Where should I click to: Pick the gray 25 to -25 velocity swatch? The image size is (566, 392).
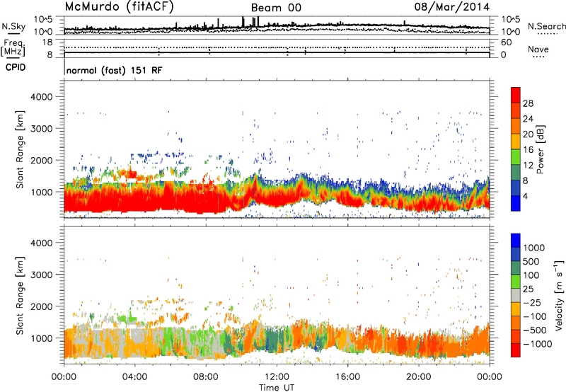click(516, 296)
